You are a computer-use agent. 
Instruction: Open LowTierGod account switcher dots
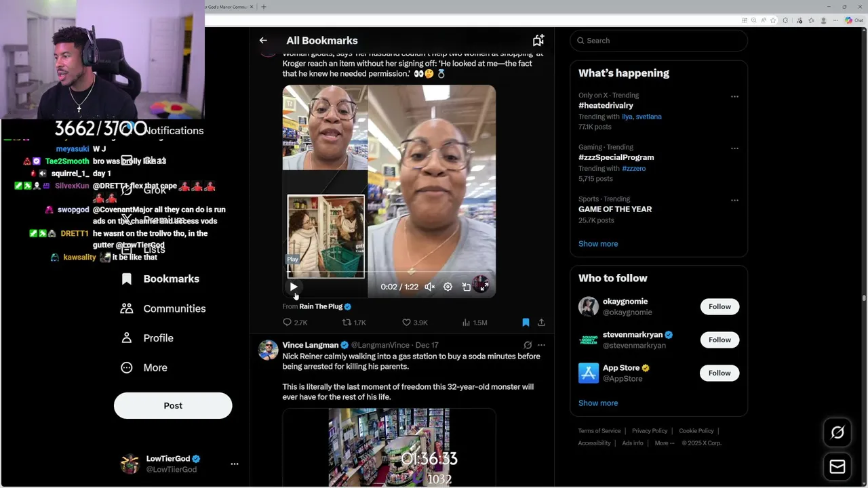pyautogui.click(x=235, y=464)
